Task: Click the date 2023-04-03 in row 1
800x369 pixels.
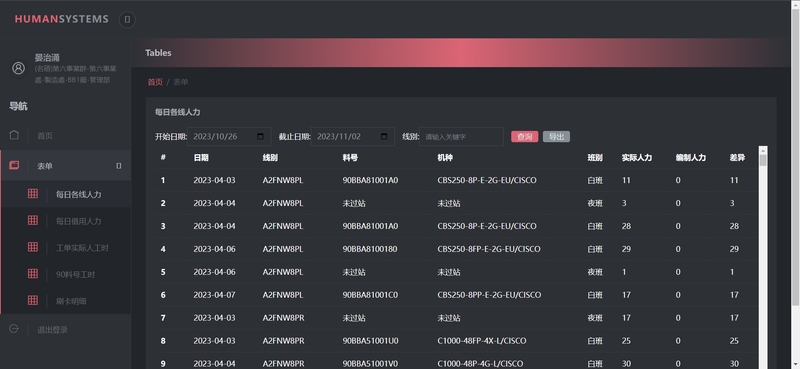Action: click(x=214, y=180)
